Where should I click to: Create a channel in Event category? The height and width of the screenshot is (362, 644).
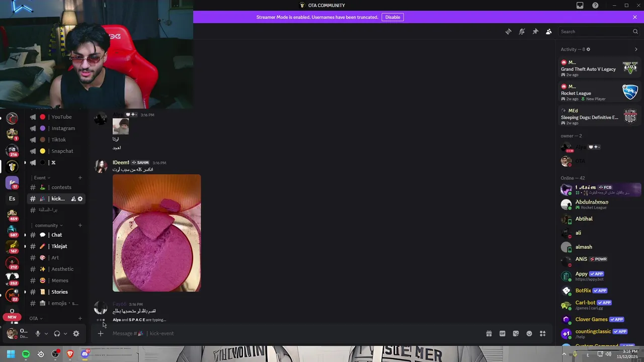click(x=80, y=177)
